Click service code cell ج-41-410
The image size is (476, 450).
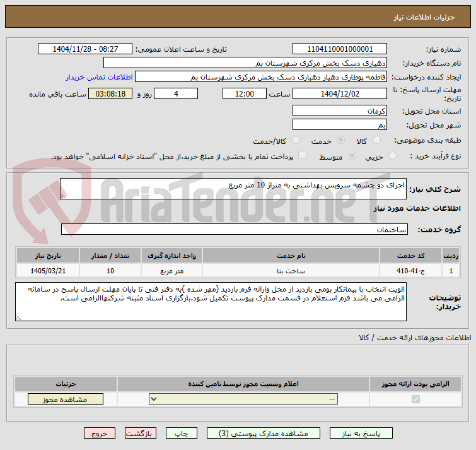[410, 271]
